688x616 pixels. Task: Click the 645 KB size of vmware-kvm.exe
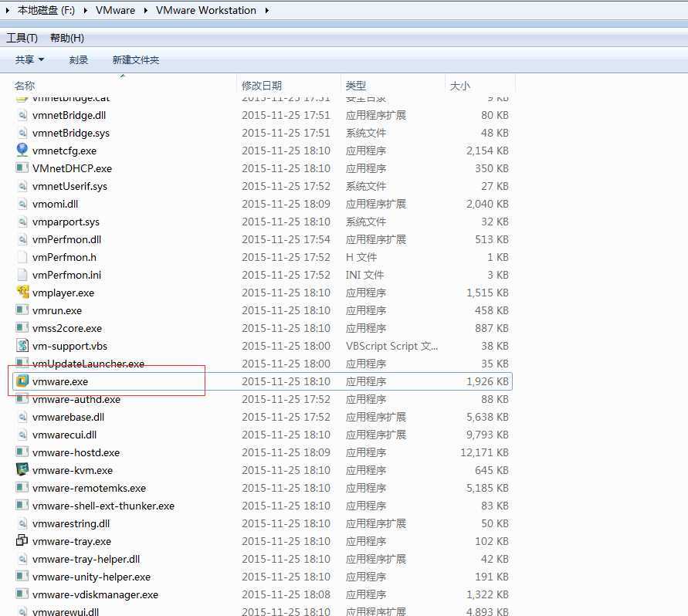492,470
